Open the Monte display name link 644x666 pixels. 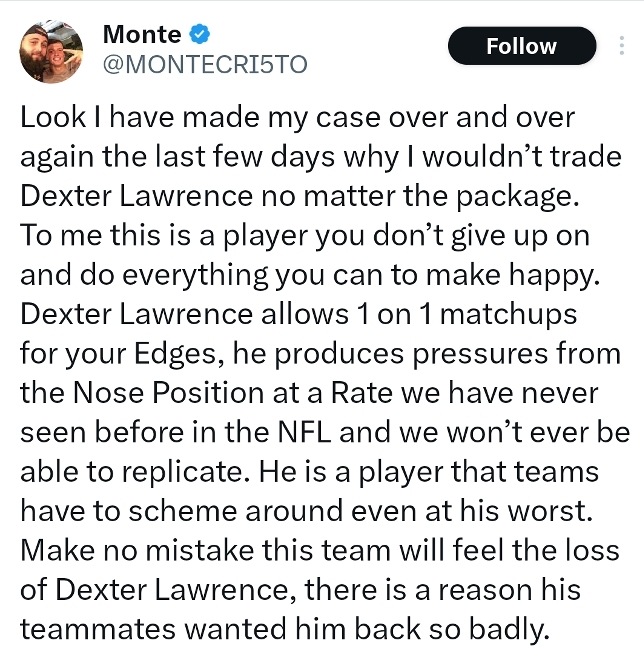pos(141,35)
